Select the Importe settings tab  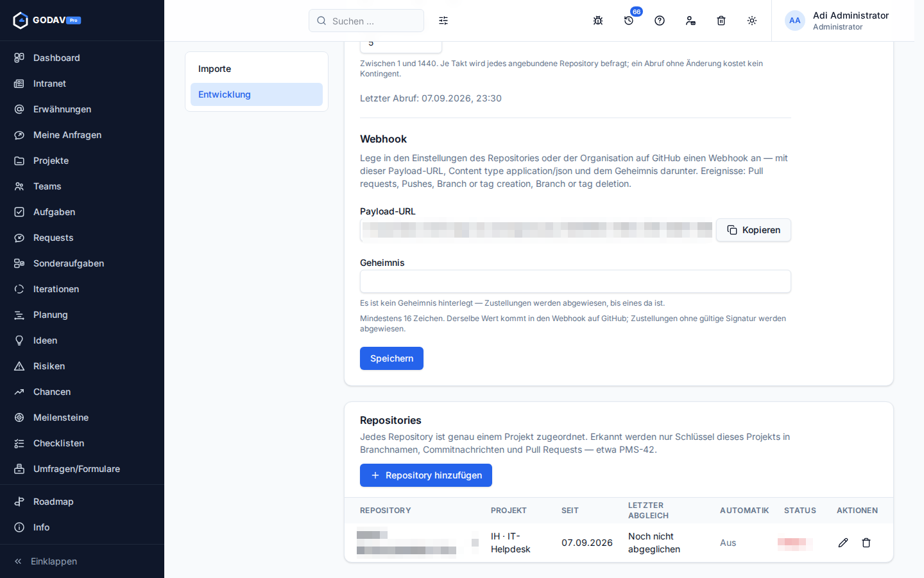click(257, 69)
